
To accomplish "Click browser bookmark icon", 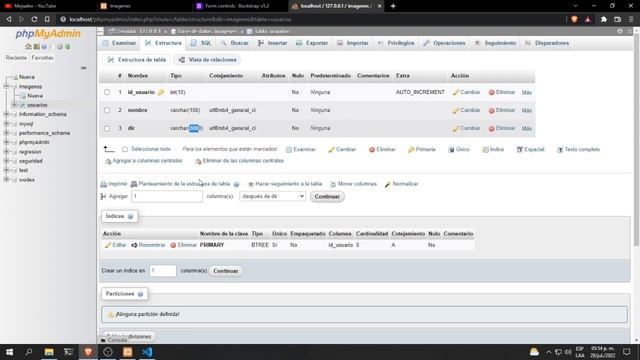I will click(x=47, y=19).
